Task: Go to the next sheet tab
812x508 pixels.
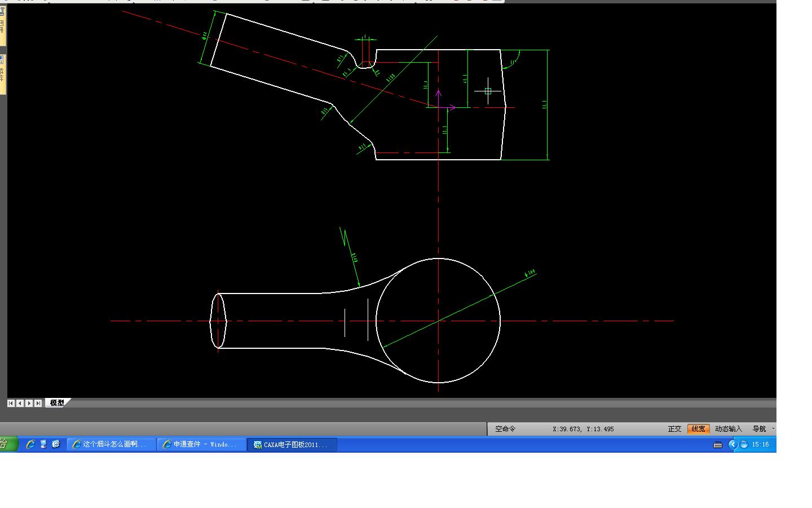Action: pos(29,403)
